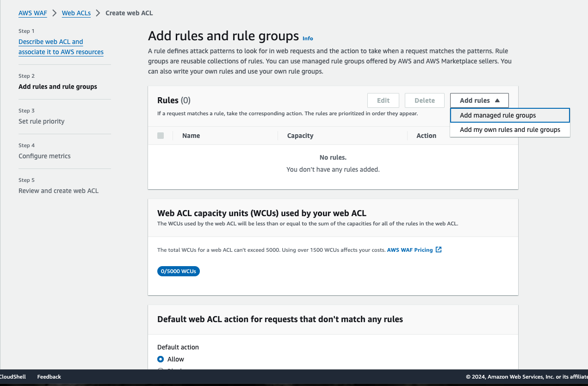The height and width of the screenshot is (386, 588).
Task: Click the triangle arrow on Add rules button
Action: pos(497,100)
